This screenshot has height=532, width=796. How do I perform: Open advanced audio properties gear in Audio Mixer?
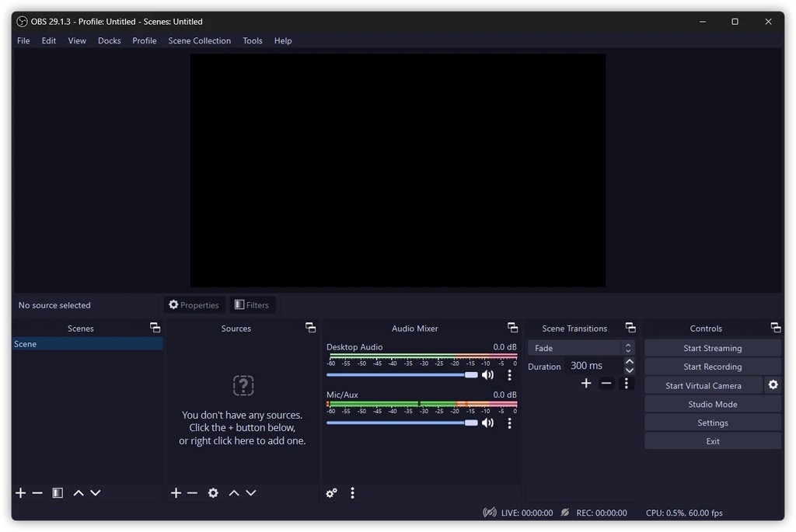tap(331, 492)
